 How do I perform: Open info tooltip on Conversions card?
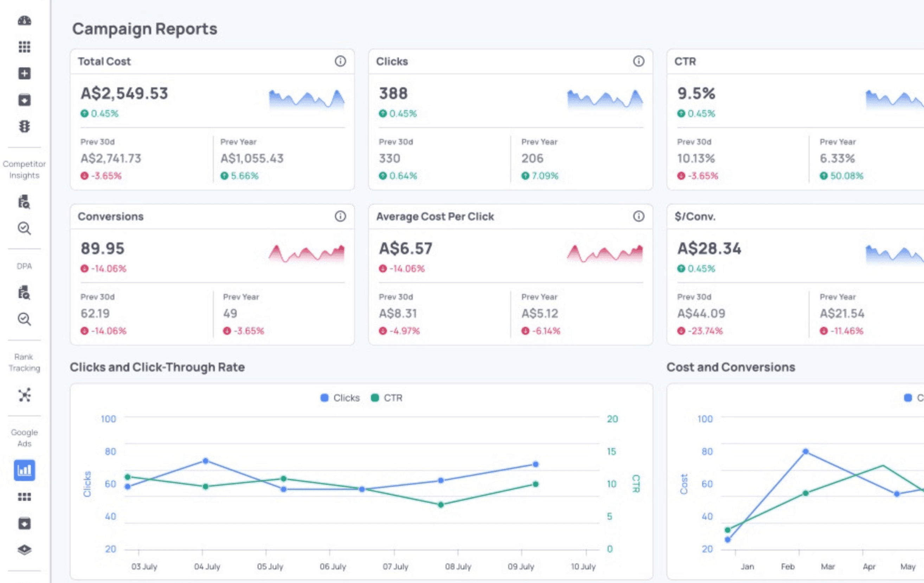tap(340, 216)
